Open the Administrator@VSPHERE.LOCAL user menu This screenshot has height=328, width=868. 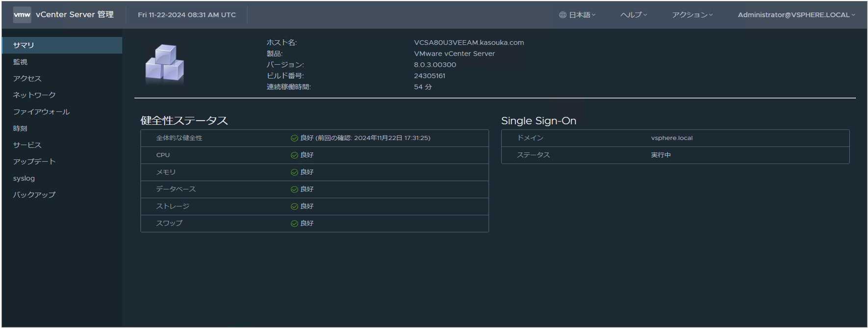click(x=796, y=15)
